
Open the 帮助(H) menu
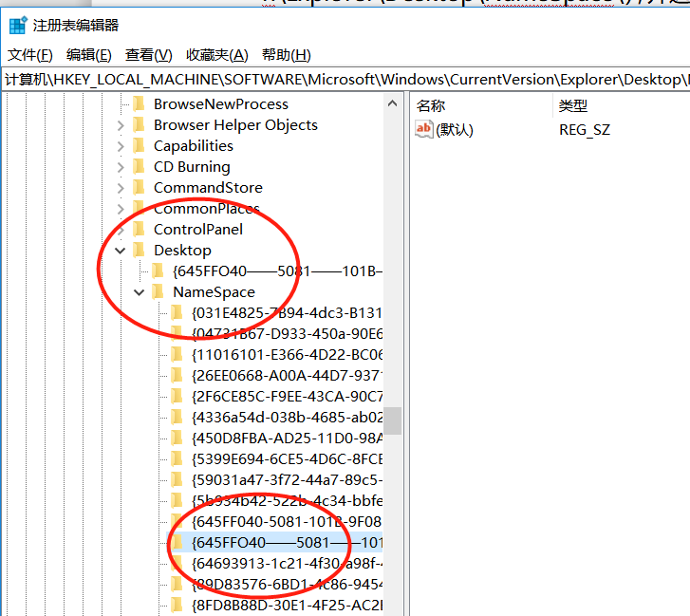(x=286, y=55)
